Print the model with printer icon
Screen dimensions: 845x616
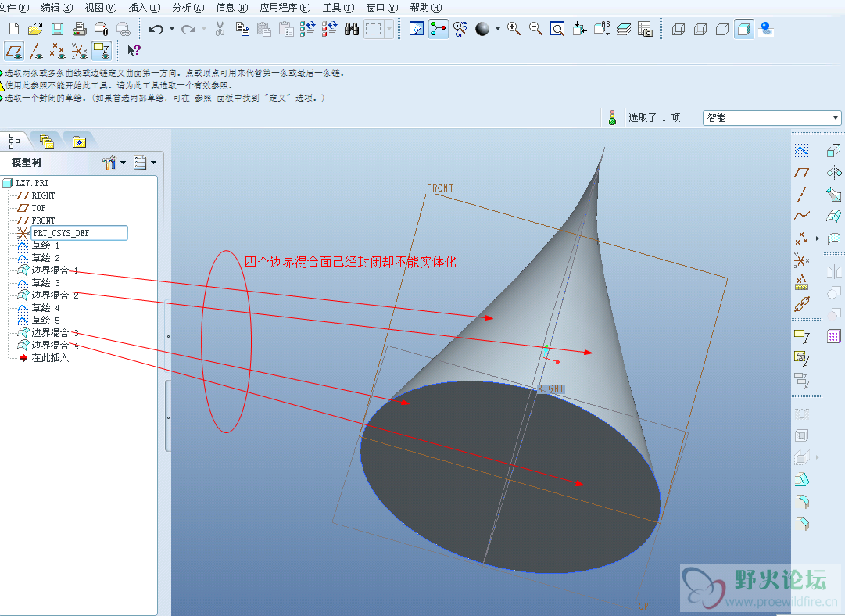click(x=79, y=29)
